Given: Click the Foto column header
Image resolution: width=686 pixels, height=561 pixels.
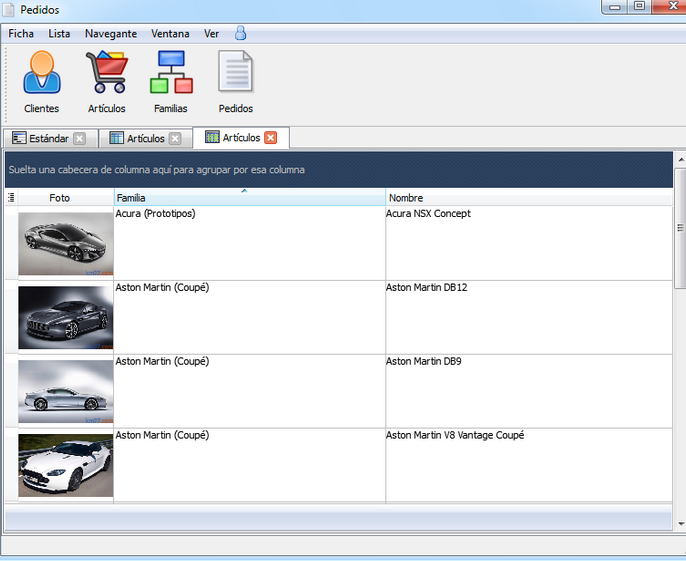Looking at the screenshot, I should (66, 198).
